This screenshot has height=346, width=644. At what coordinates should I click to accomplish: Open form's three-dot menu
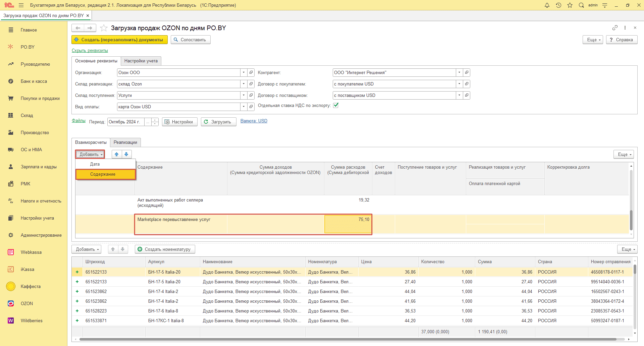tap(625, 27)
